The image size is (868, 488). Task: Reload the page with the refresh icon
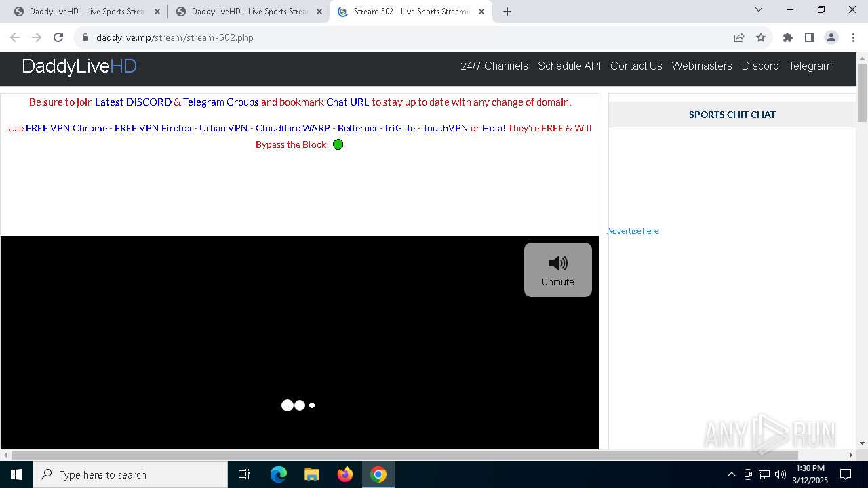58,37
